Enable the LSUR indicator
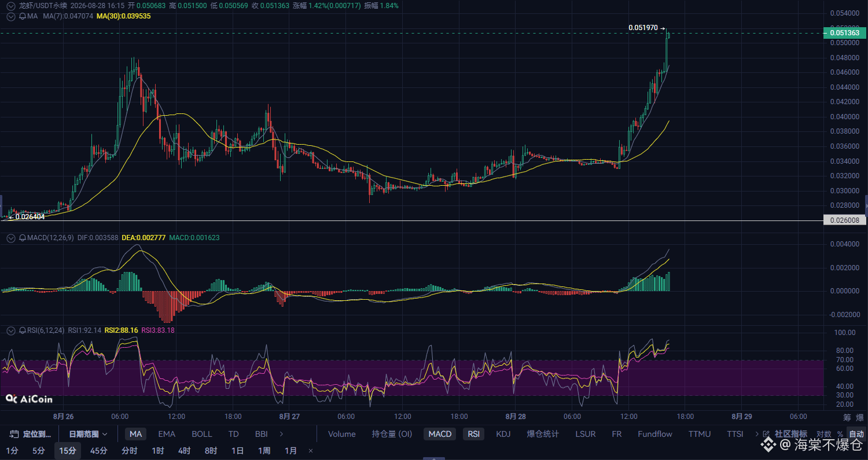 (x=586, y=434)
